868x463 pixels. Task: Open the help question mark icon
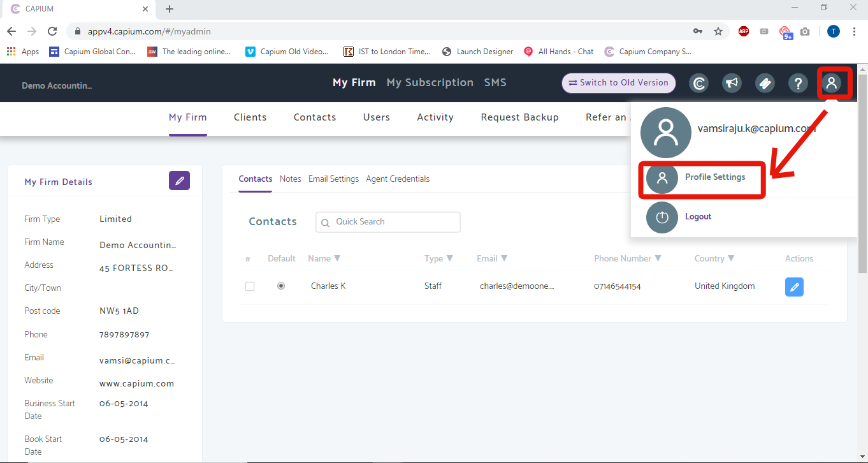(x=798, y=83)
